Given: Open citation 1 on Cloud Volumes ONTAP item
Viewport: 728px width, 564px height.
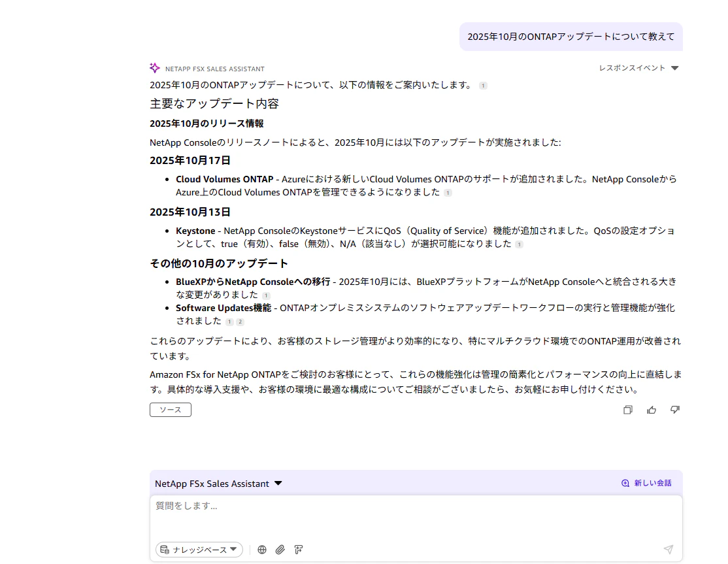Looking at the screenshot, I should pyautogui.click(x=448, y=193).
